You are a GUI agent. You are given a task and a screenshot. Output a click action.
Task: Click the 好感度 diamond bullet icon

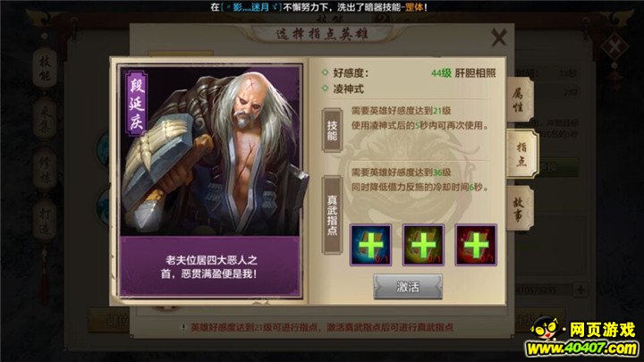tap(326, 72)
